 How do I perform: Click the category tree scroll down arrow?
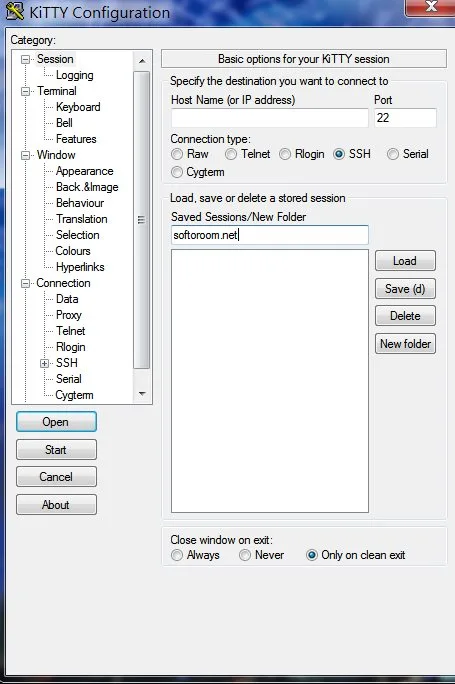coord(142,393)
